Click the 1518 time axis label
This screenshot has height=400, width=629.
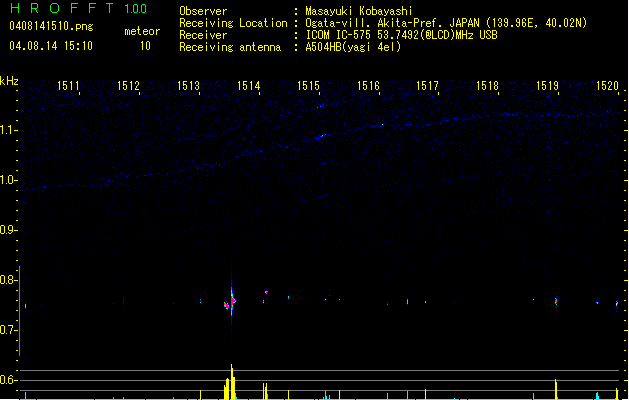487,86
